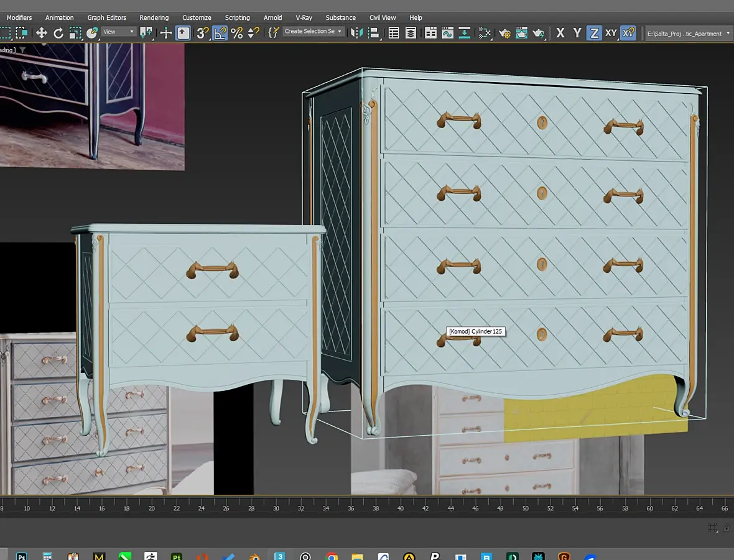This screenshot has width=734, height=560.
Task: Open Schematic View icon
Action: [x=465, y=33]
